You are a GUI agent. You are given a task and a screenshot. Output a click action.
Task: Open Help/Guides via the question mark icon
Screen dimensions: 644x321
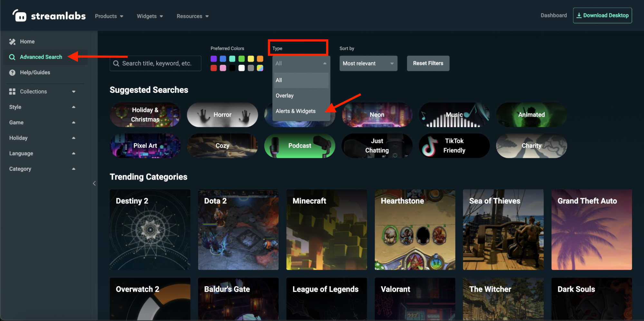coord(12,73)
